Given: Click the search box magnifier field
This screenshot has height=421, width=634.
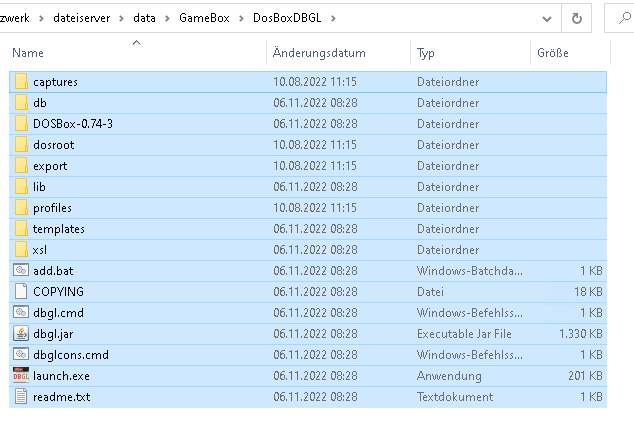Looking at the screenshot, I should point(621,18).
